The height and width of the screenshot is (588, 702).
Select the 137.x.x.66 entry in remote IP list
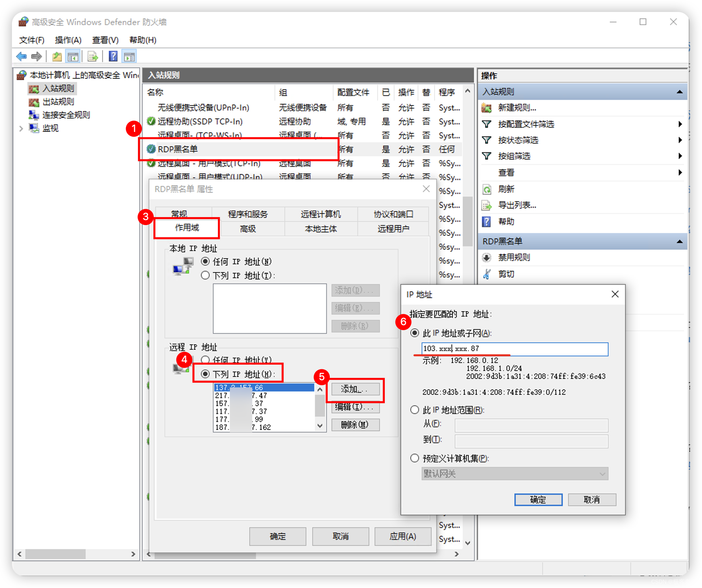click(x=264, y=387)
